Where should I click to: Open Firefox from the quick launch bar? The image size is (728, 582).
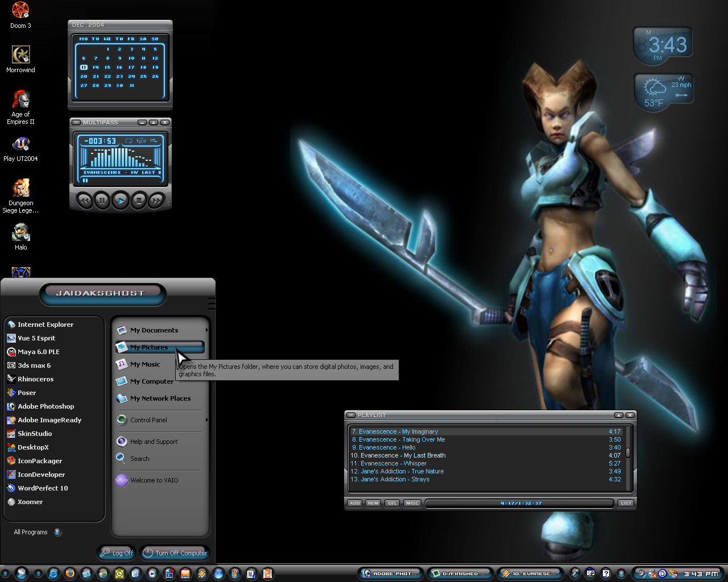point(70,573)
